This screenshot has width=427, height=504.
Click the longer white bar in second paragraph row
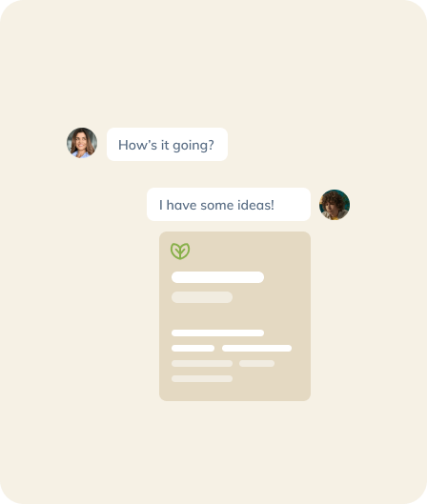tap(256, 348)
